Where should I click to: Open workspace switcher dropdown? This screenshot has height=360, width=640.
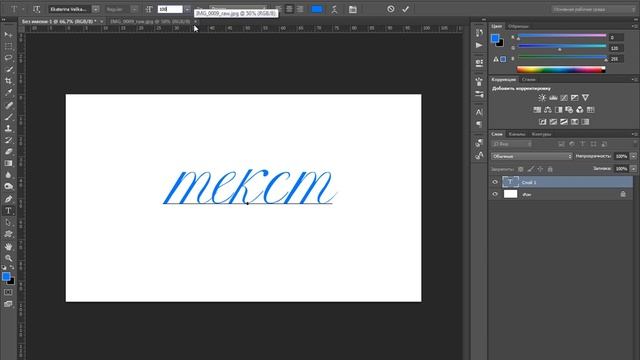tap(593, 9)
